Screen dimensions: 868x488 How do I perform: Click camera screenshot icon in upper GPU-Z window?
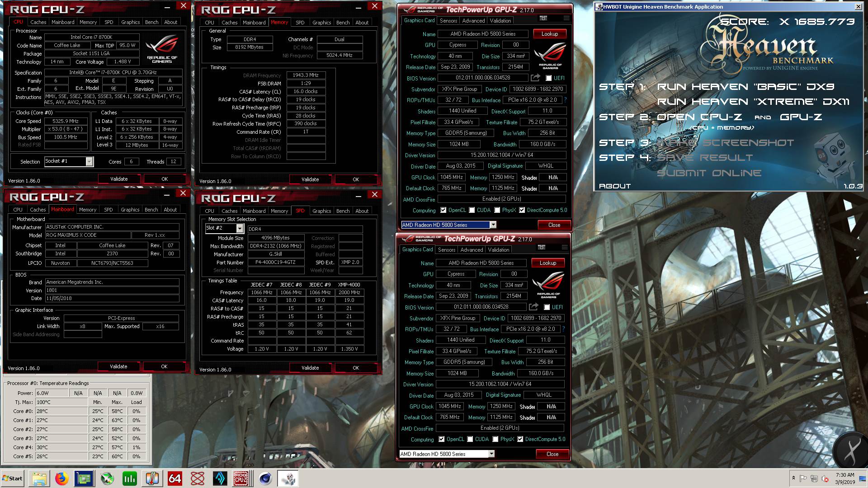[x=543, y=18]
